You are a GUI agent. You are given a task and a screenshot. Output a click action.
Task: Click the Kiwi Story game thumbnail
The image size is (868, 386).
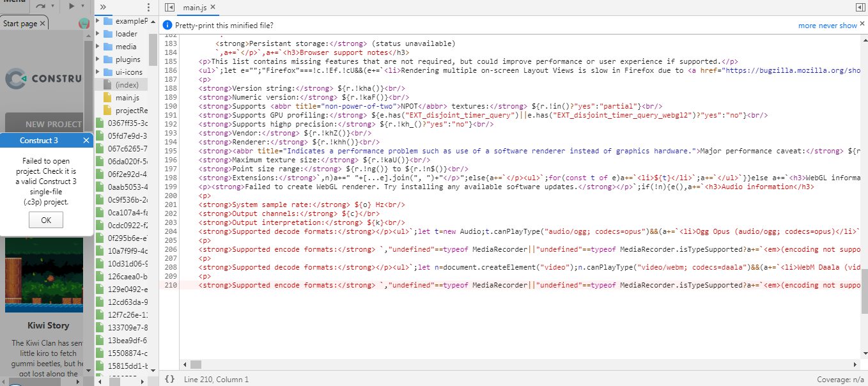click(43, 275)
